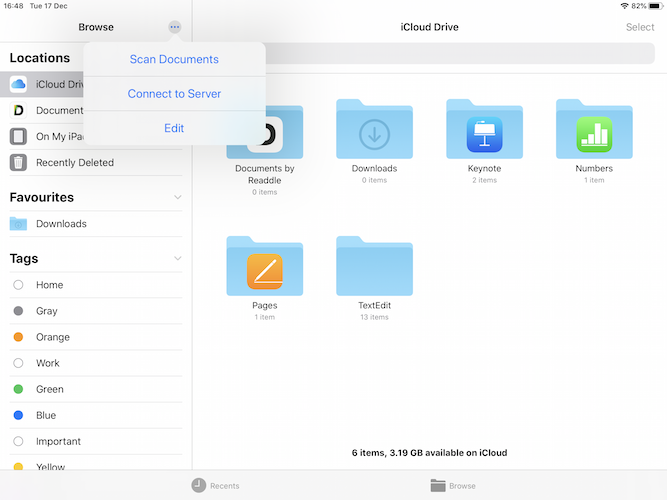Open the Downloads favourite row label
Image resolution: width=667 pixels, height=500 pixels.
61,224
